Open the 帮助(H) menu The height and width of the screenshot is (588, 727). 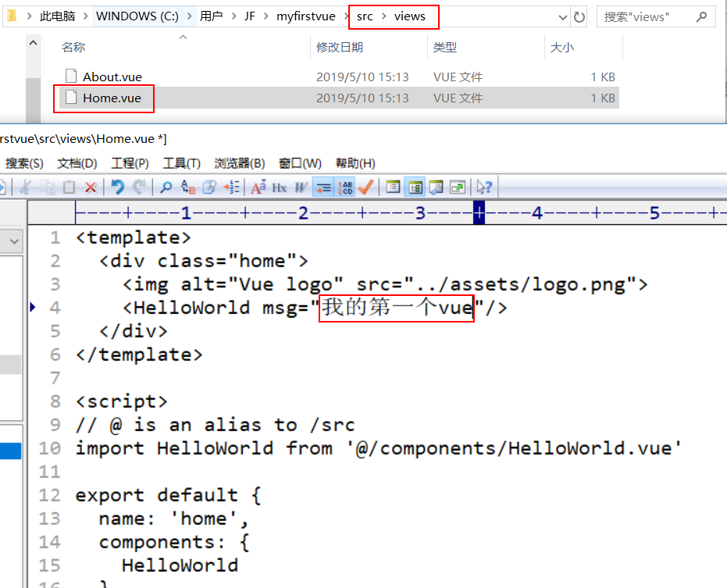coord(355,163)
